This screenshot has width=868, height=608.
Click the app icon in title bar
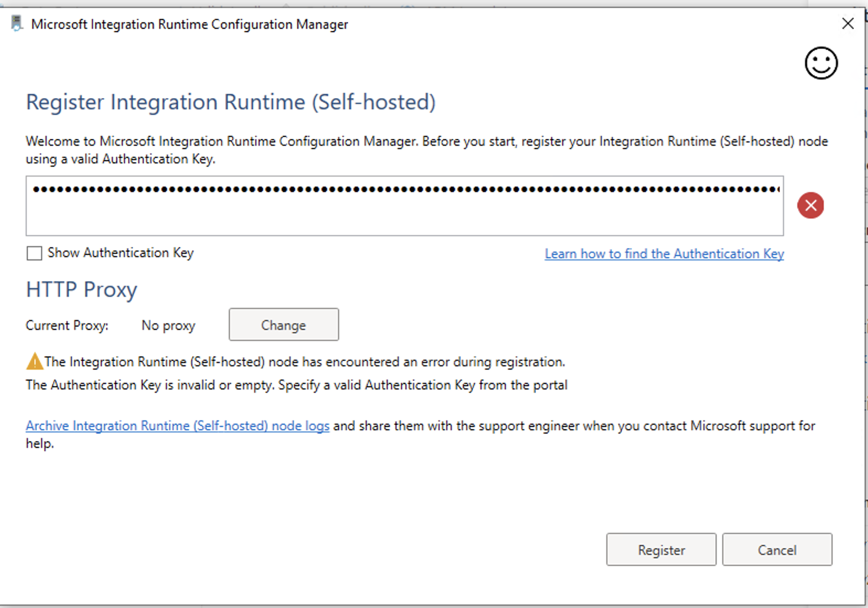point(17,24)
